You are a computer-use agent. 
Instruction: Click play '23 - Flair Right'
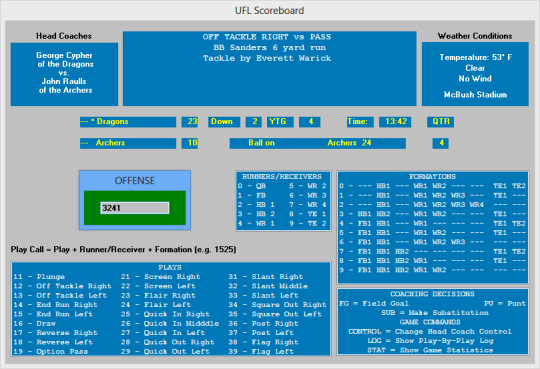(158, 295)
